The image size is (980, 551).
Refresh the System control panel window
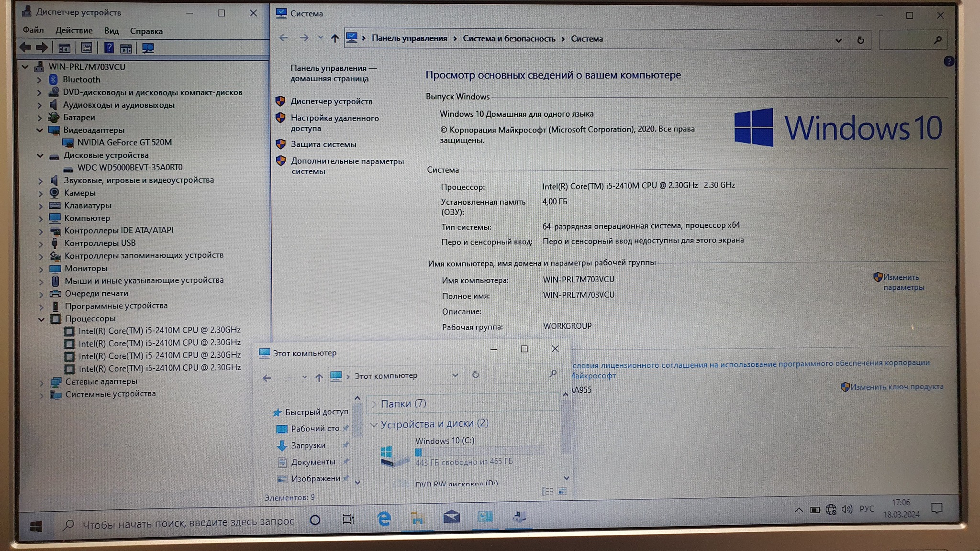point(860,40)
